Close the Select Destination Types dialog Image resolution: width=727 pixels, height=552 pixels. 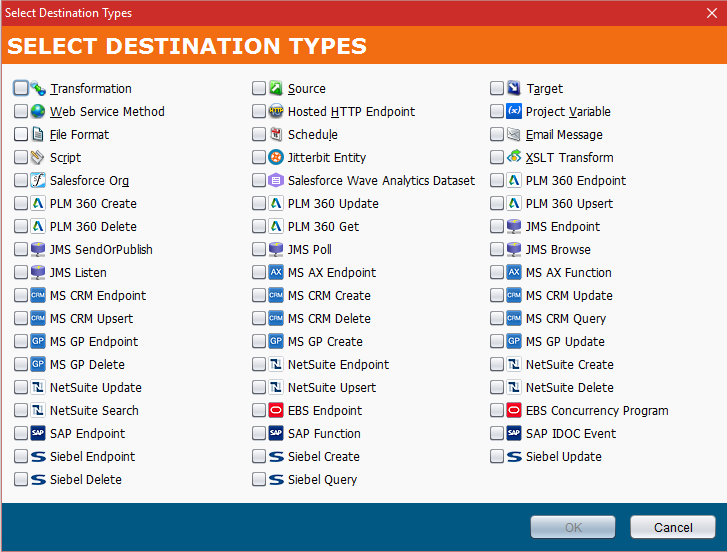tap(711, 13)
